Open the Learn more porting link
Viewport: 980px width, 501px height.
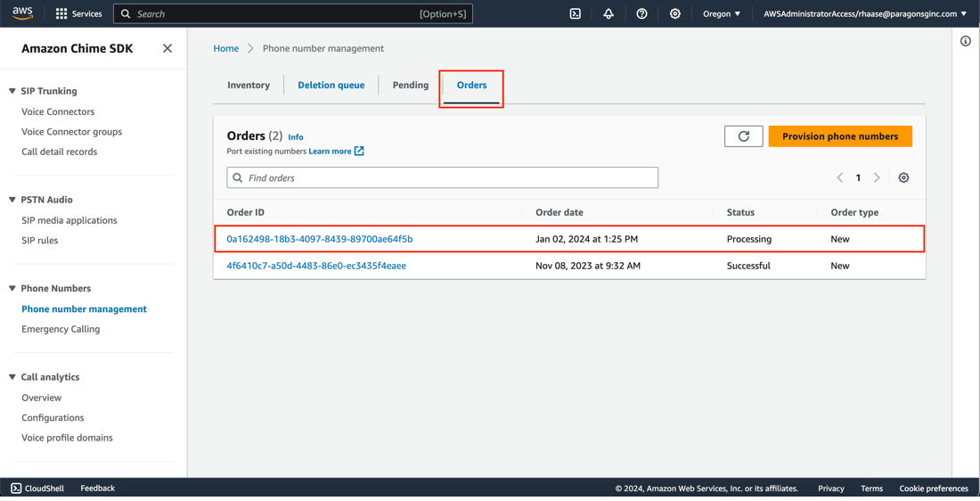click(330, 152)
